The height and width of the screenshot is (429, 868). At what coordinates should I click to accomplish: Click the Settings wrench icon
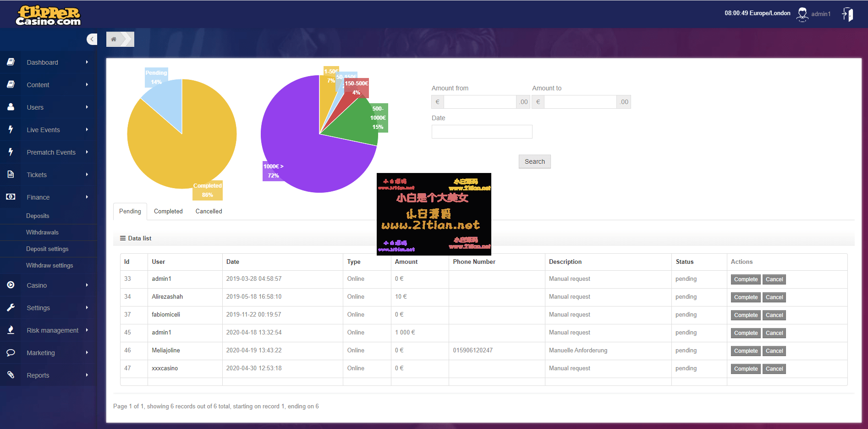11,308
